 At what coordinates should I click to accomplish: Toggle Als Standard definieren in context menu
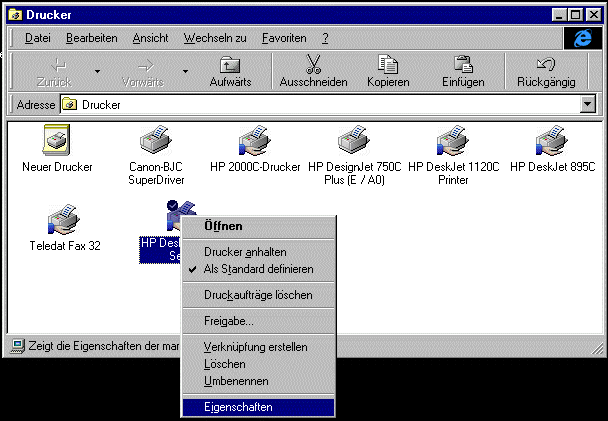click(258, 269)
